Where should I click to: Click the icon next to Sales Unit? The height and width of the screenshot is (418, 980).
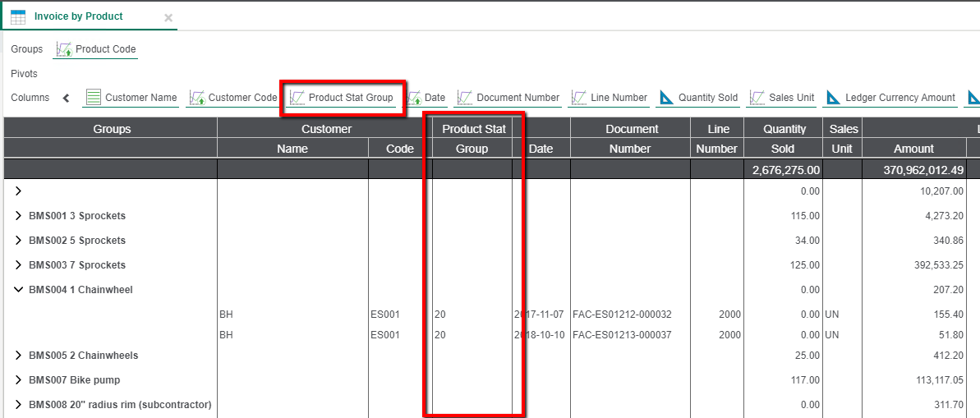[x=757, y=98]
